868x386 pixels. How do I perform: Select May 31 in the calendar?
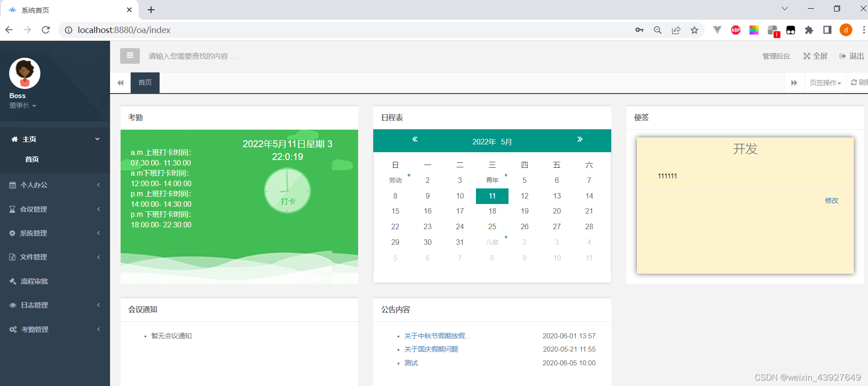pos(460,242)
